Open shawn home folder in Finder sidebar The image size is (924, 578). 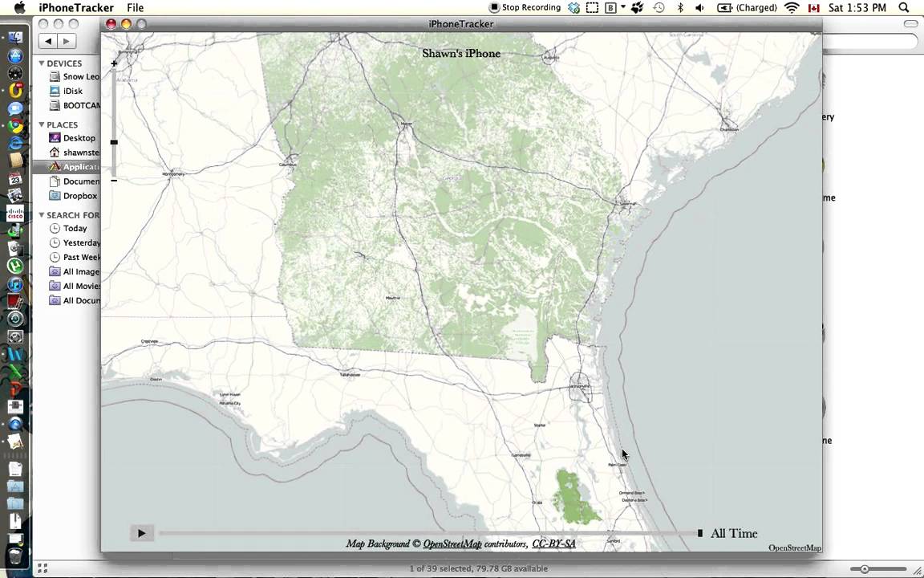[x=75, y=153]
